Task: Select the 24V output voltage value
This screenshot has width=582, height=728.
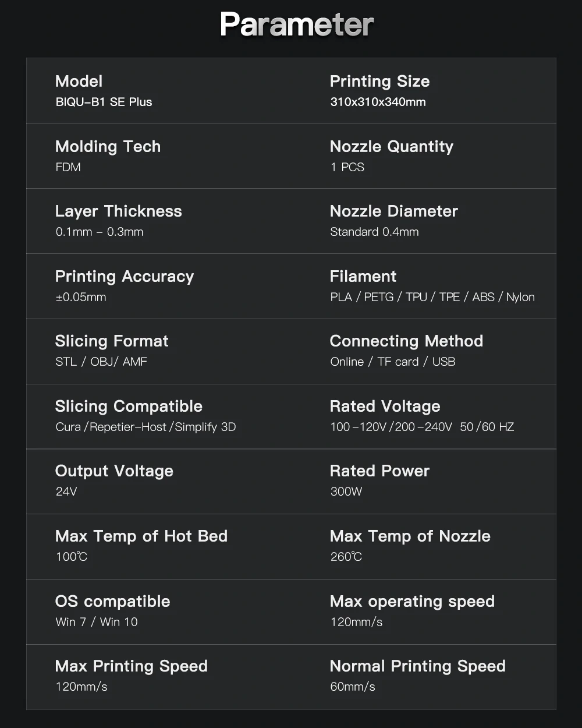Action: 66,492
